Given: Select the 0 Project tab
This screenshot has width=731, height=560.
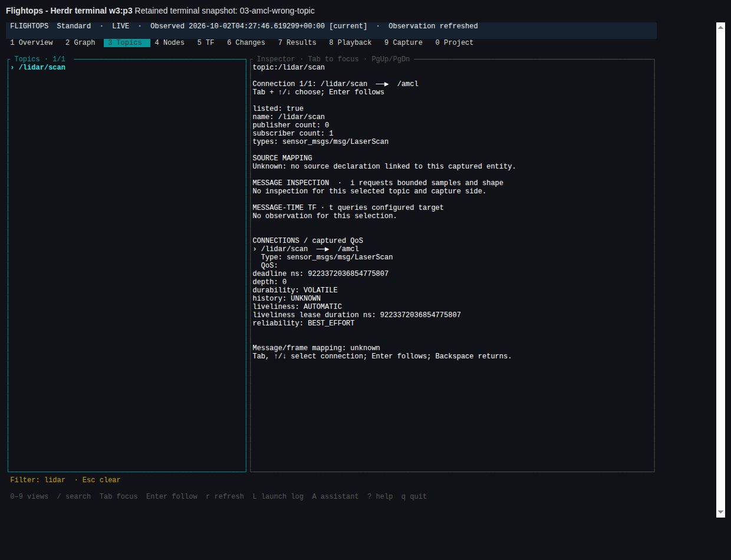Looking at the screenshot, I should tap(454, 42).
